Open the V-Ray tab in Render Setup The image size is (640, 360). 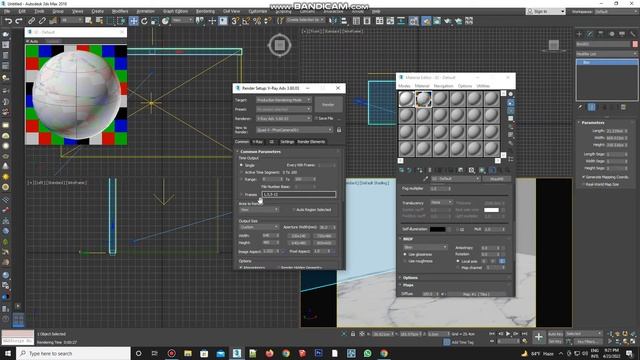click(x=257, y=142)
